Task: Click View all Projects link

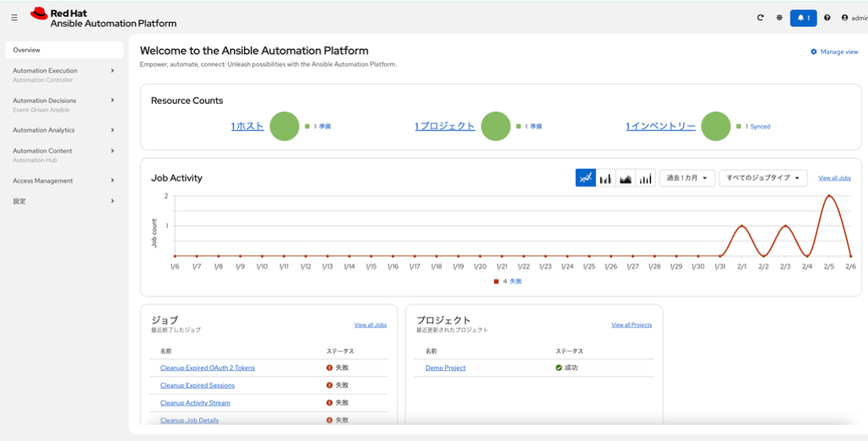Action: click(632, 324)
